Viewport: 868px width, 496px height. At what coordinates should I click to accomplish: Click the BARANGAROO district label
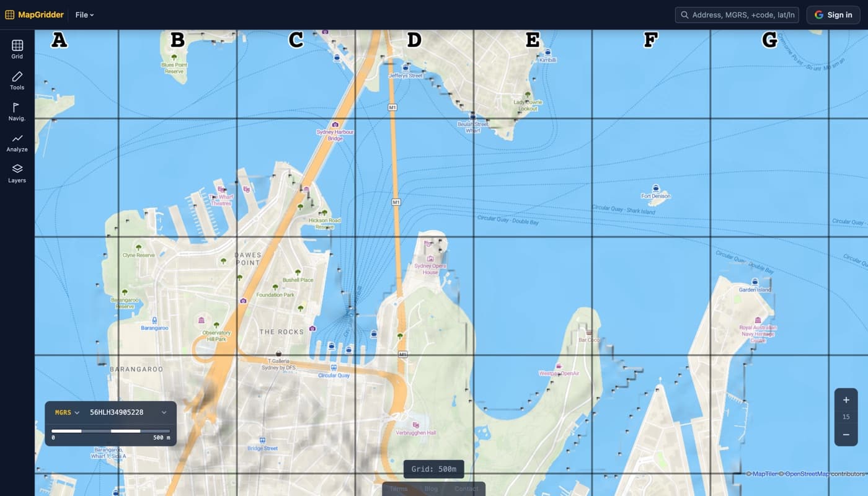(x=136, y=369)
